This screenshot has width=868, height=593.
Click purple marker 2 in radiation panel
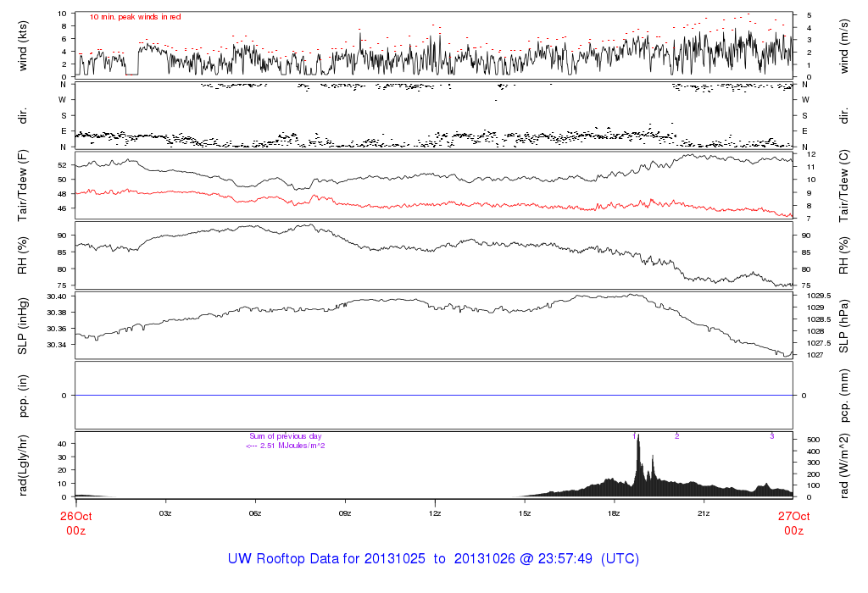(676, 436)
